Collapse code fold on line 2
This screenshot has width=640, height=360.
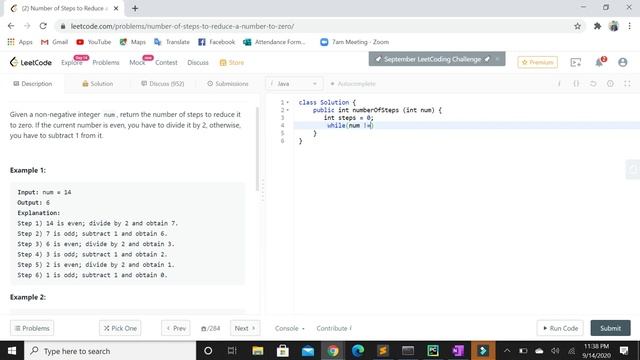tap(288, 110)
